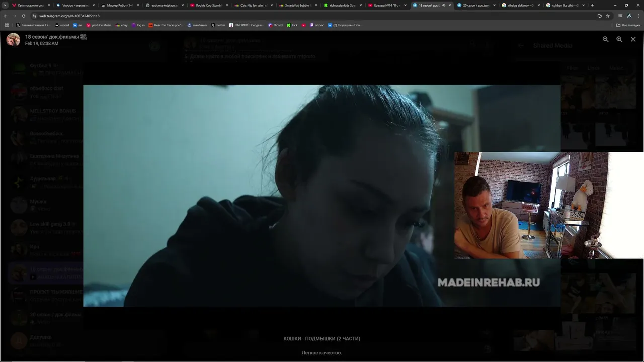Open a new browser tab

592,5
